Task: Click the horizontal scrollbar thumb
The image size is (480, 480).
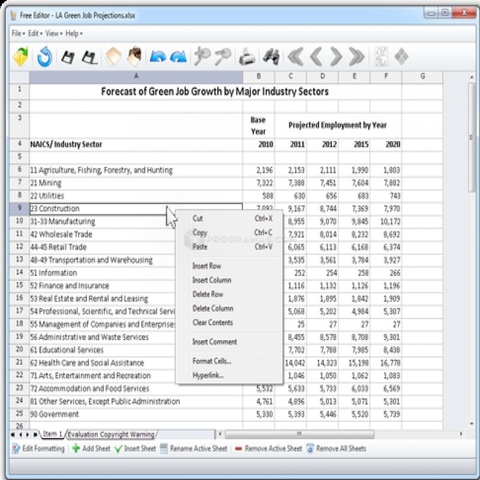Action: tap(299, 434)
